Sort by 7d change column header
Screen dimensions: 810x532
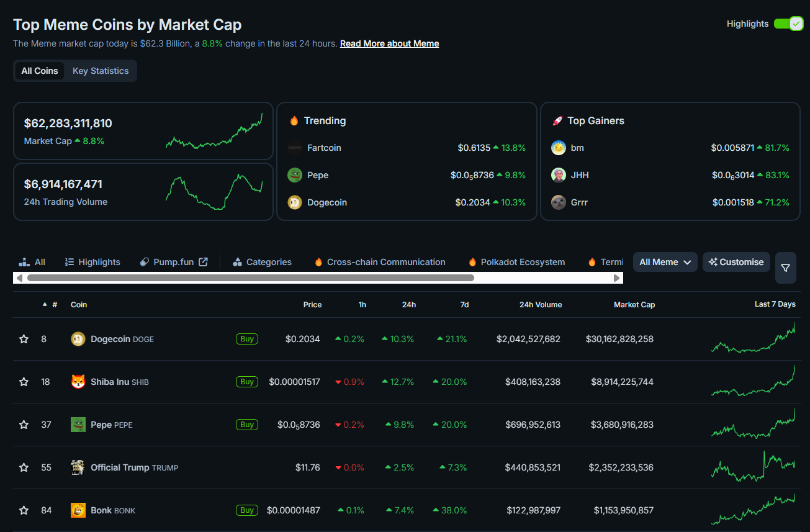464,305
